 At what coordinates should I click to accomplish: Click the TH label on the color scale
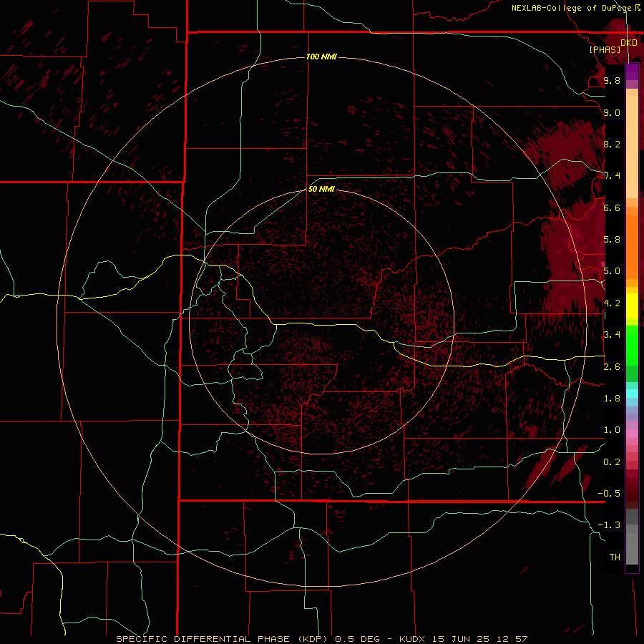[615, 557]
